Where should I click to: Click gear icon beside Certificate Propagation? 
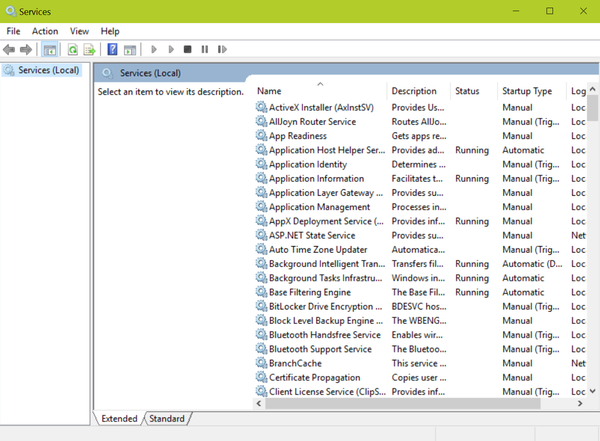[x=261, y=377]
